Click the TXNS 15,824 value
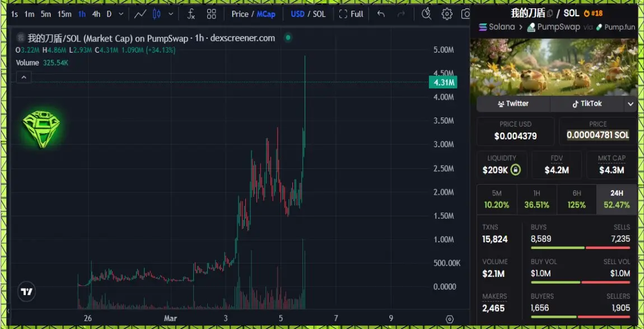 495,239
